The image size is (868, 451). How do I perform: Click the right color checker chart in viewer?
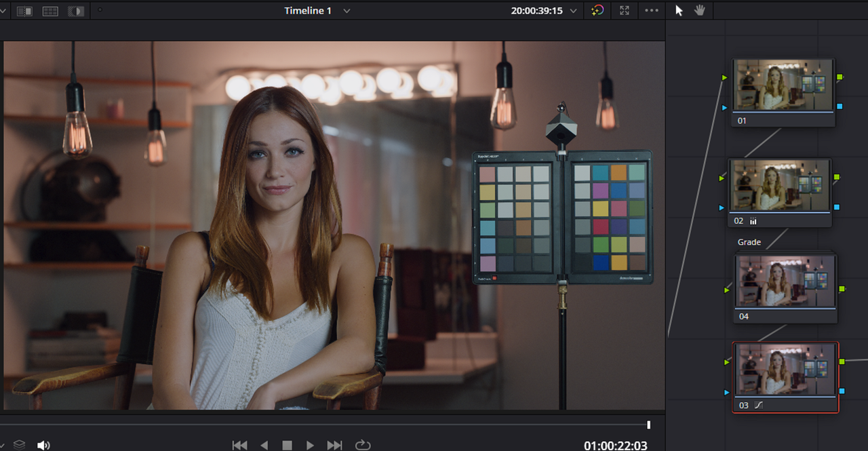coord(609,217)
